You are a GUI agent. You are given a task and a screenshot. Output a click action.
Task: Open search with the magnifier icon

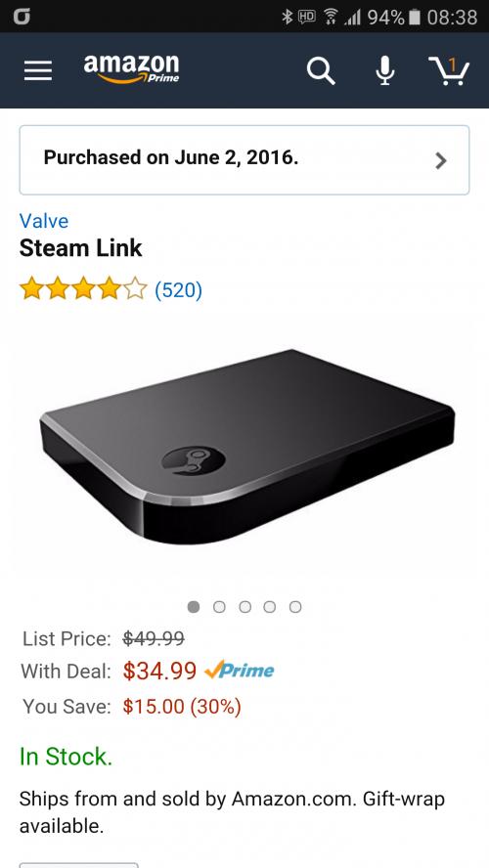point(321,71)
